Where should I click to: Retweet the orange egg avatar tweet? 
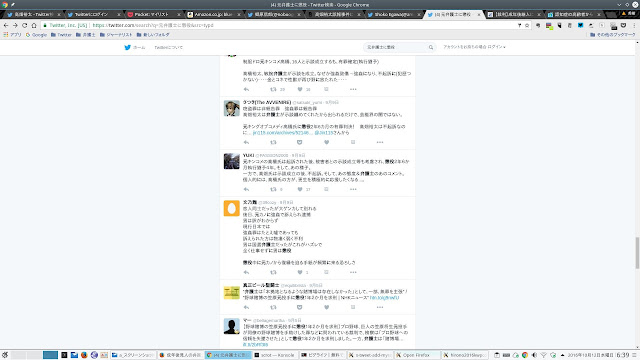pos(273,272)
